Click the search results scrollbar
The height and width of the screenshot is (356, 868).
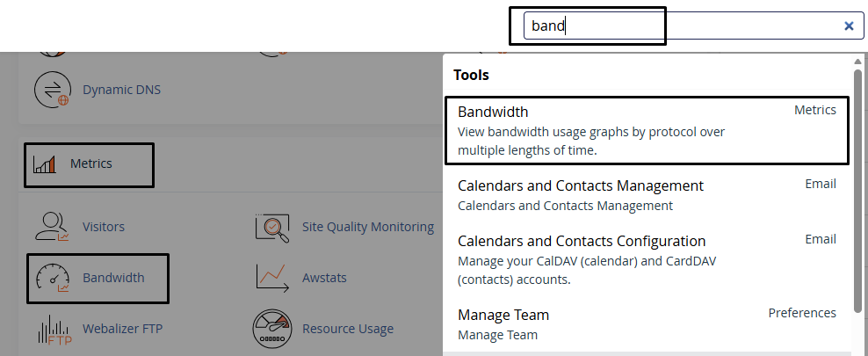[858, 191]
